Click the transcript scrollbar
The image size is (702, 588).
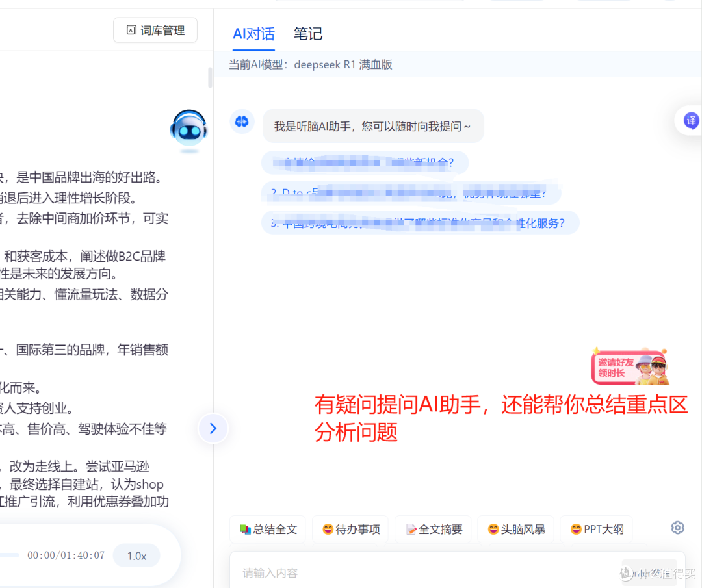pos(209,77)
